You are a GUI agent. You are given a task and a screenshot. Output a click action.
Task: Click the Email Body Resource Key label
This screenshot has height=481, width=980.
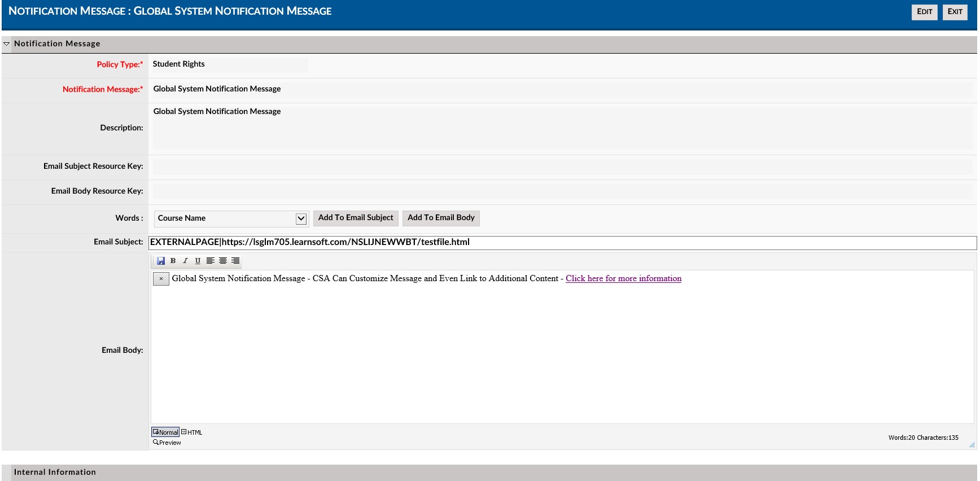click(x=97, y=191)
